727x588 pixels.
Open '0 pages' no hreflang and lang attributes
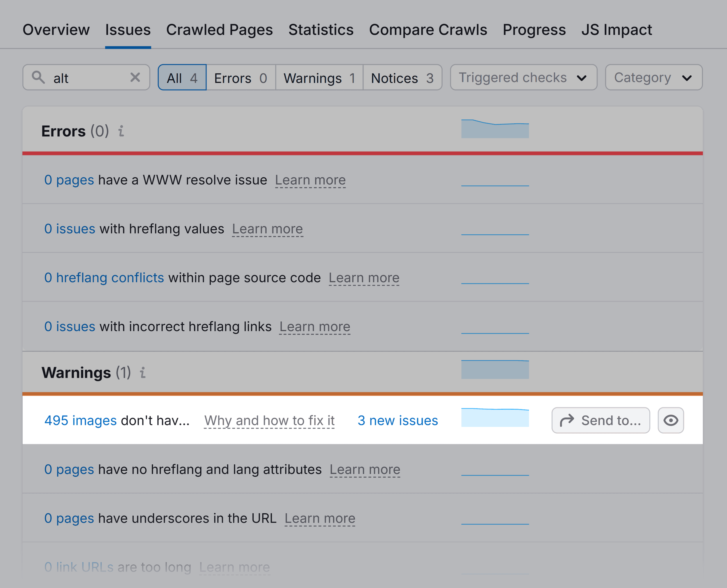pos(69,469)
